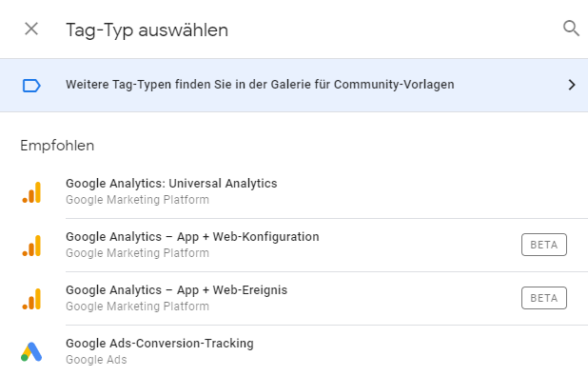Click the Google Ads subtitle text

point(96,360)
